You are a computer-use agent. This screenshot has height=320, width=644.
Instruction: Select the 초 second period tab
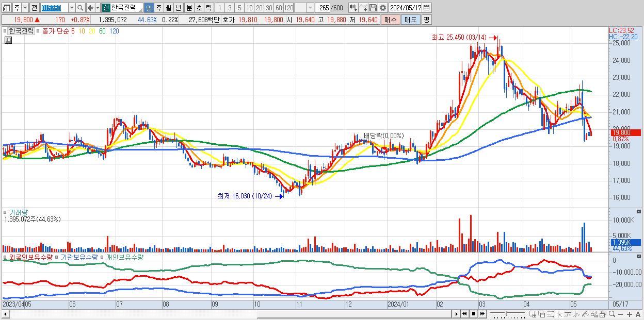(x=199, y=8)
